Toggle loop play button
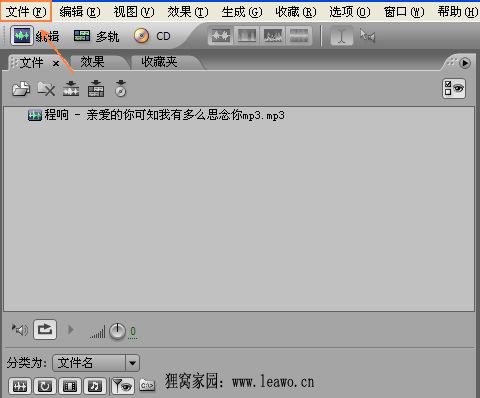 45,330
